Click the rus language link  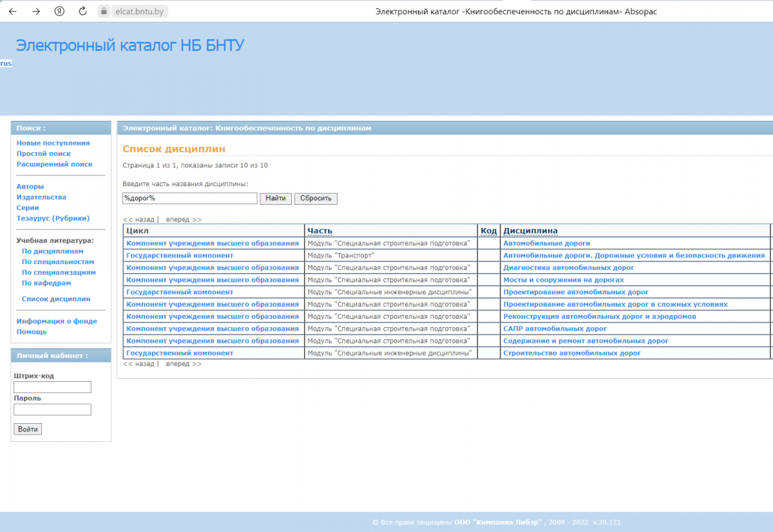pyautogui.click(x=6, y=63)
